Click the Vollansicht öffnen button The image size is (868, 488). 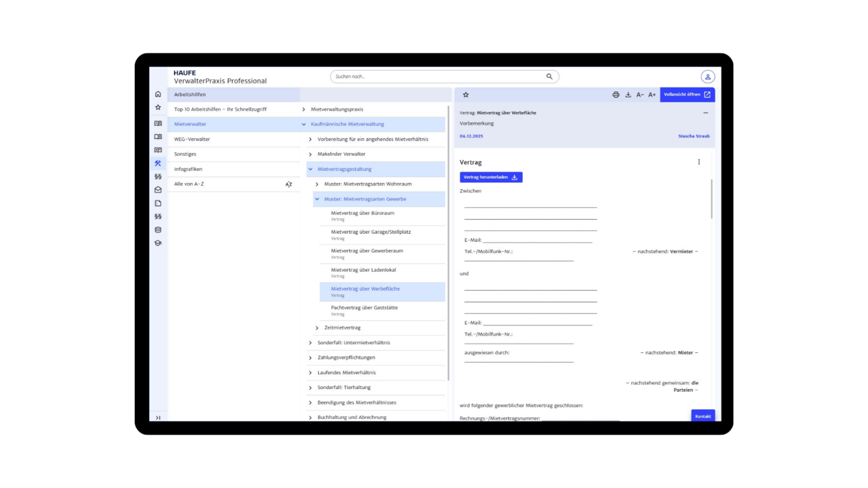pos(687,95)
